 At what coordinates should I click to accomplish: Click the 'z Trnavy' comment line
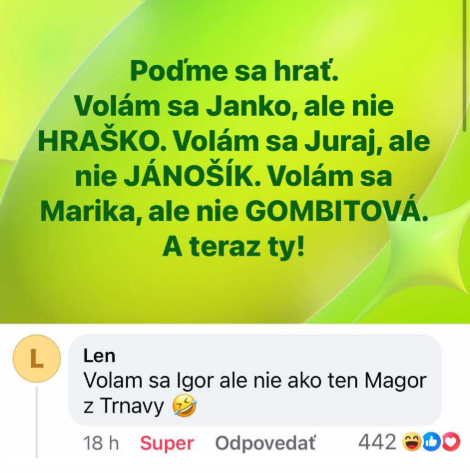point(123,407)
